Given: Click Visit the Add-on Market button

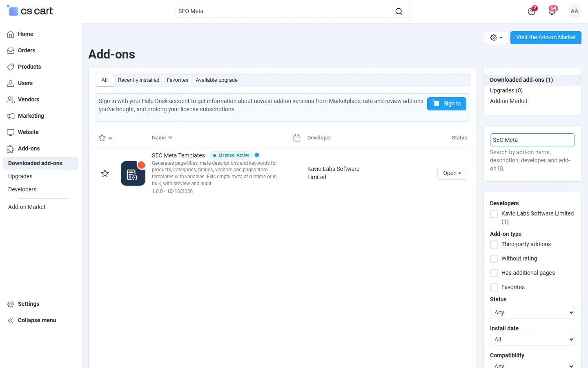Looking at the screenshot, I should coord(546,38).
